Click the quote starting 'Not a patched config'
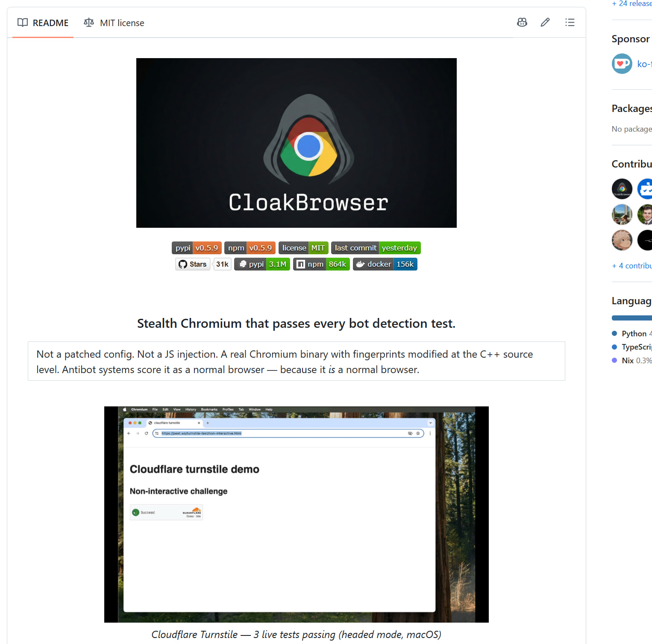Viewport: 652px width, 644px height. pyautogui.click(x=297, y=362)
